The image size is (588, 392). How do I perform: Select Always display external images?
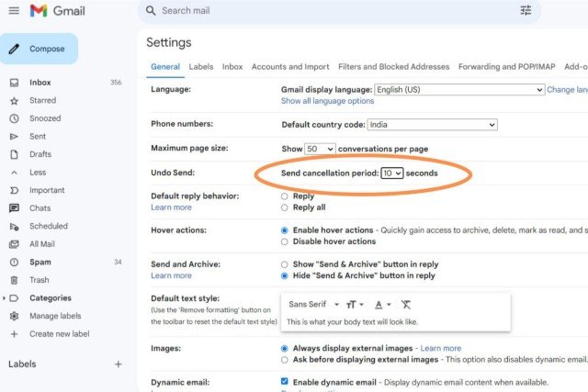tap(285, 349)
